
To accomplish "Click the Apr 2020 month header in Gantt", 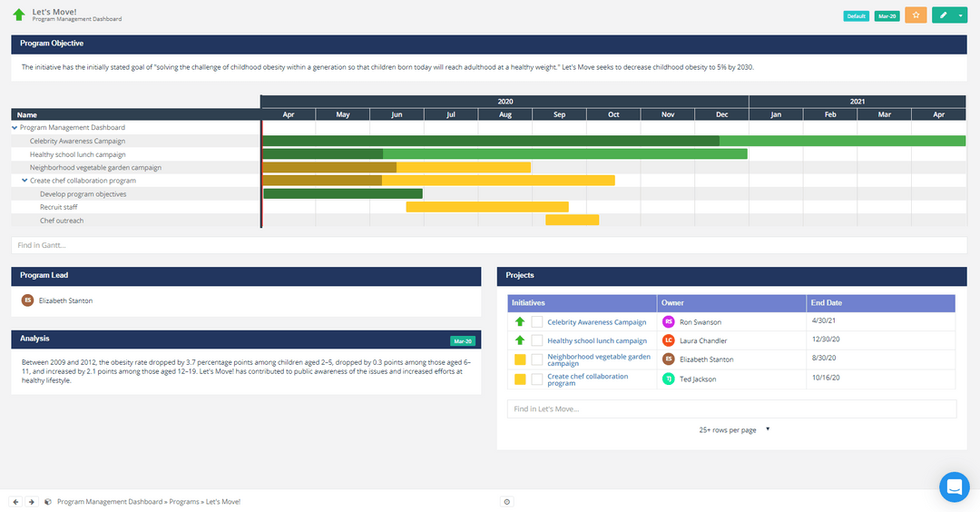I will point(289,115).
